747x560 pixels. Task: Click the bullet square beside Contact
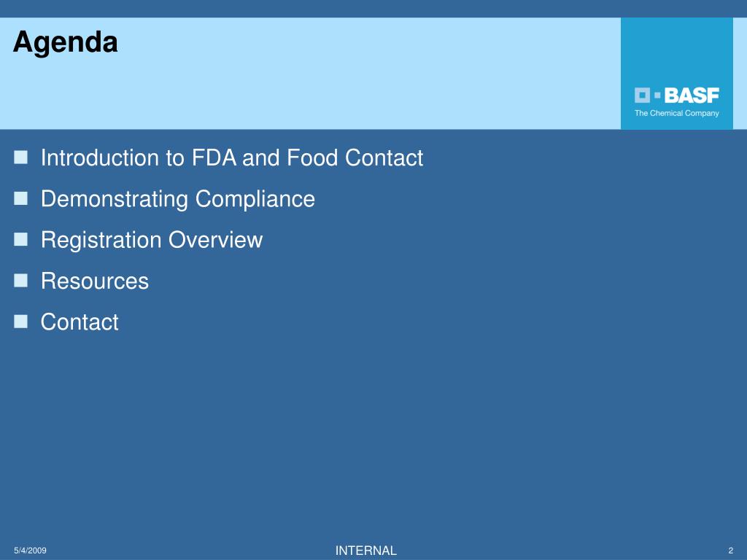pyautogui.click(x=21, y=322)
